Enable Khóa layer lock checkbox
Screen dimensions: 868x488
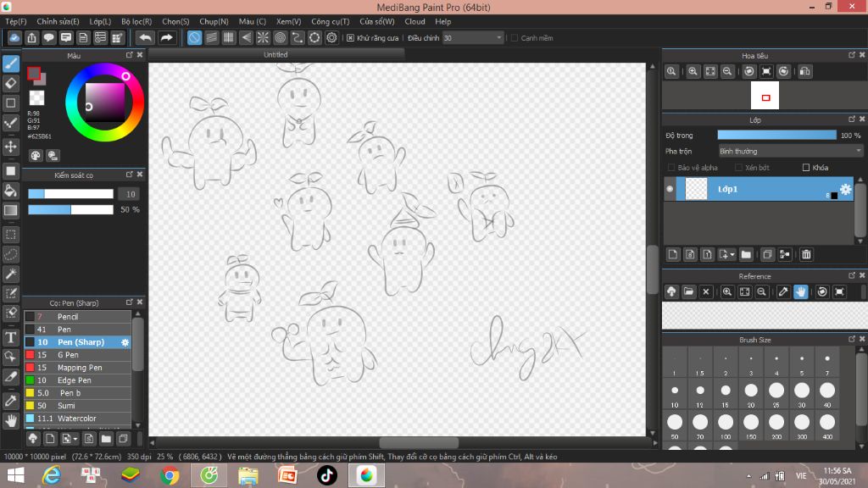[806, 168]
